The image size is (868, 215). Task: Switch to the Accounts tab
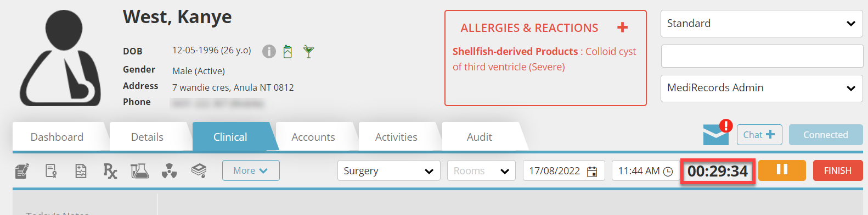coord(313,137)
